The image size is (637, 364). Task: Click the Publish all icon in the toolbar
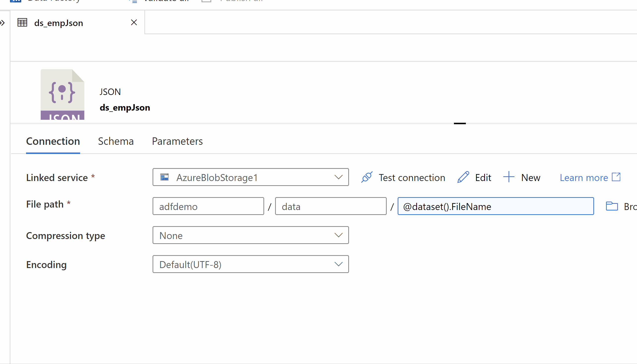click(206, 1)
